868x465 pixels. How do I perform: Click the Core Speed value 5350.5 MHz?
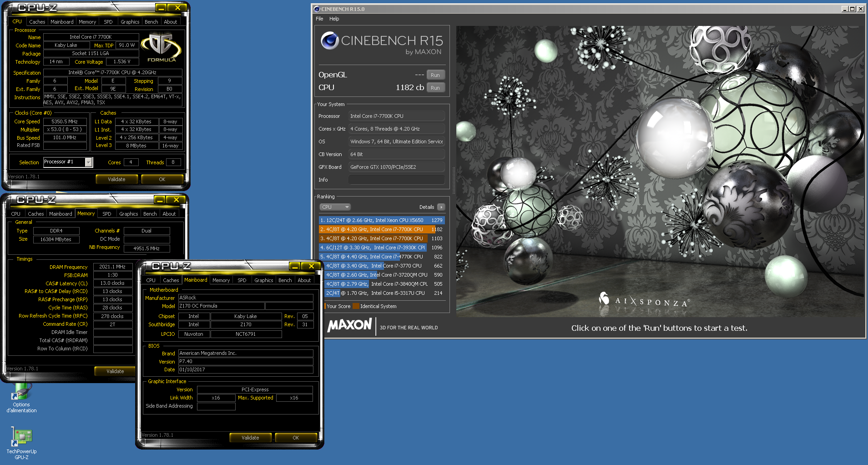click(65, 121)
